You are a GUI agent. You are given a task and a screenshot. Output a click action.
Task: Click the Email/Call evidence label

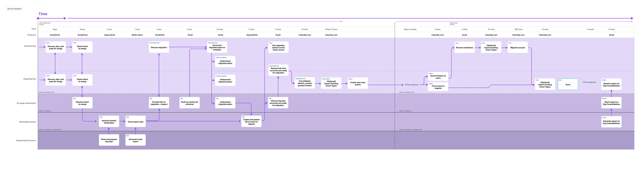160,35
